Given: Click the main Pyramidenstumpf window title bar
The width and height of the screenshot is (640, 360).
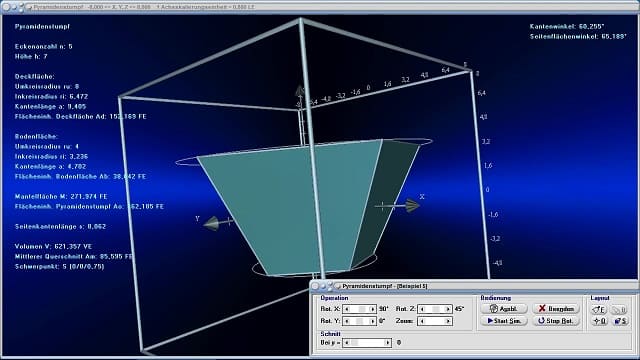Looking at the screenshot, I should [x=320, y=7].
